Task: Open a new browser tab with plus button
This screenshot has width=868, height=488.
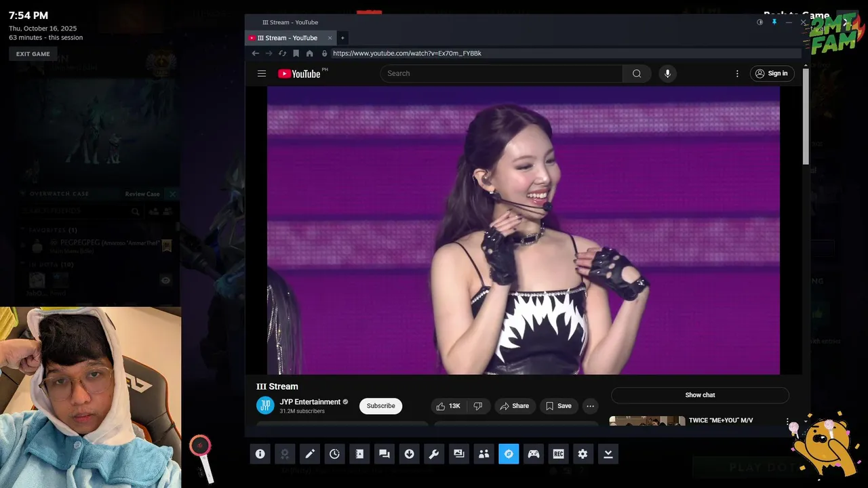Action: 342,38
